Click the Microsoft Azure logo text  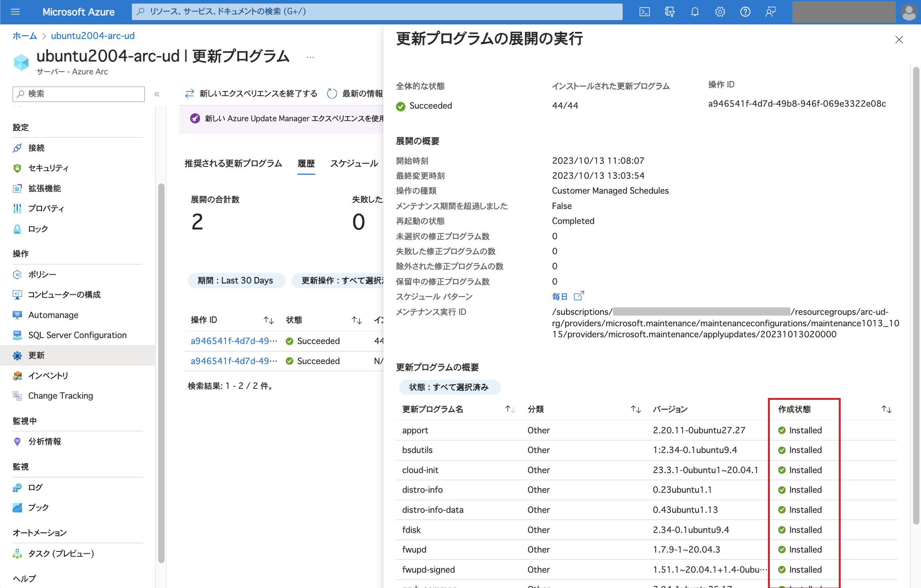point(78,12)
